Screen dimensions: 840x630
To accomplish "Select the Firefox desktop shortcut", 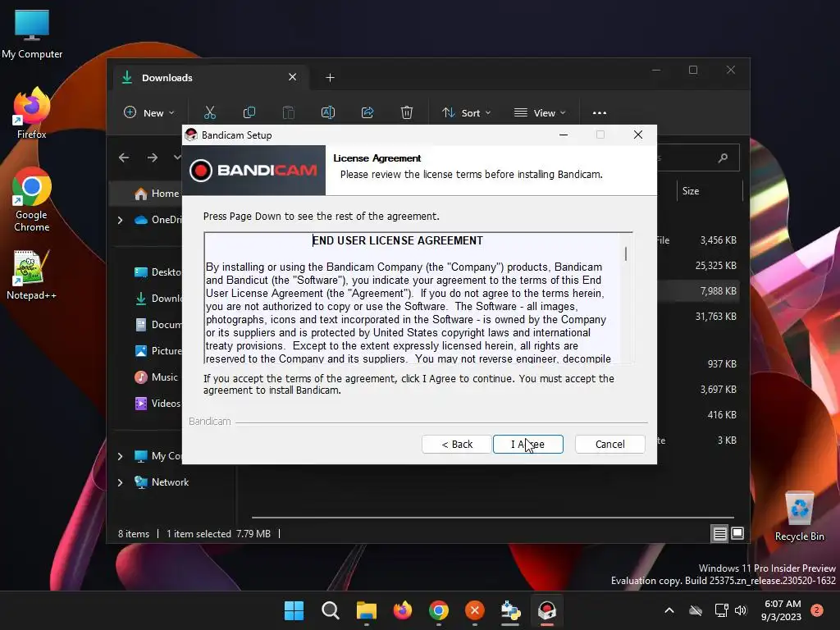I will 32,113.
